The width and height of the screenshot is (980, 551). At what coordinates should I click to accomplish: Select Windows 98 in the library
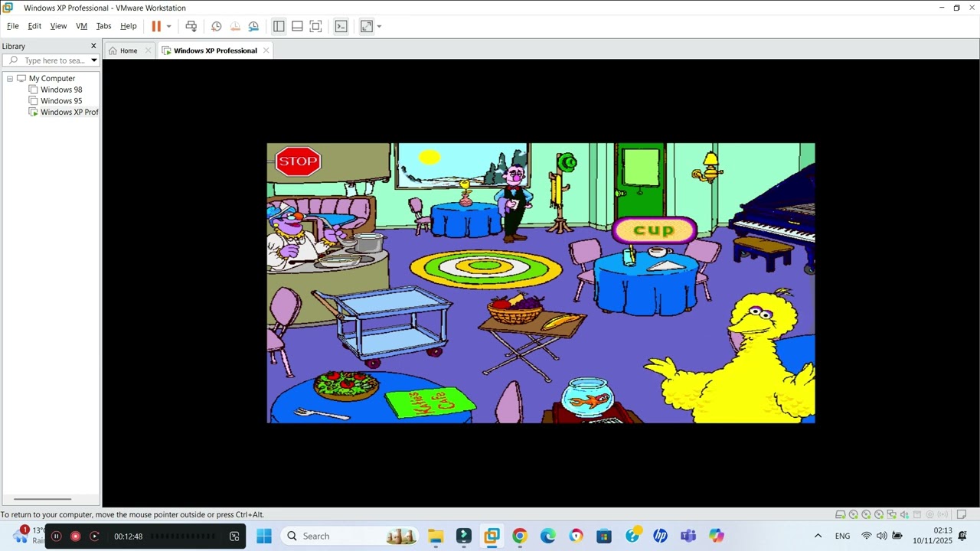pos(61,90)
